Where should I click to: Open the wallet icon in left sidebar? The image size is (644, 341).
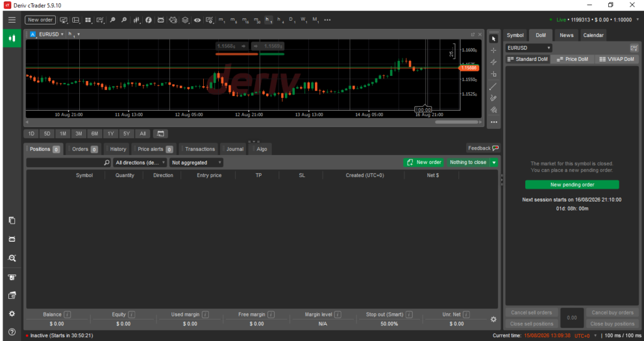(x=12, y=295)
